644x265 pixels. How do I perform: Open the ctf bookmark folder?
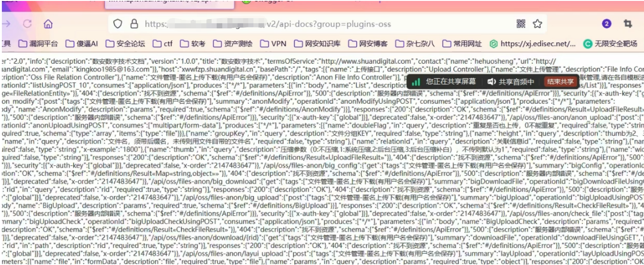tap(163, 44)
